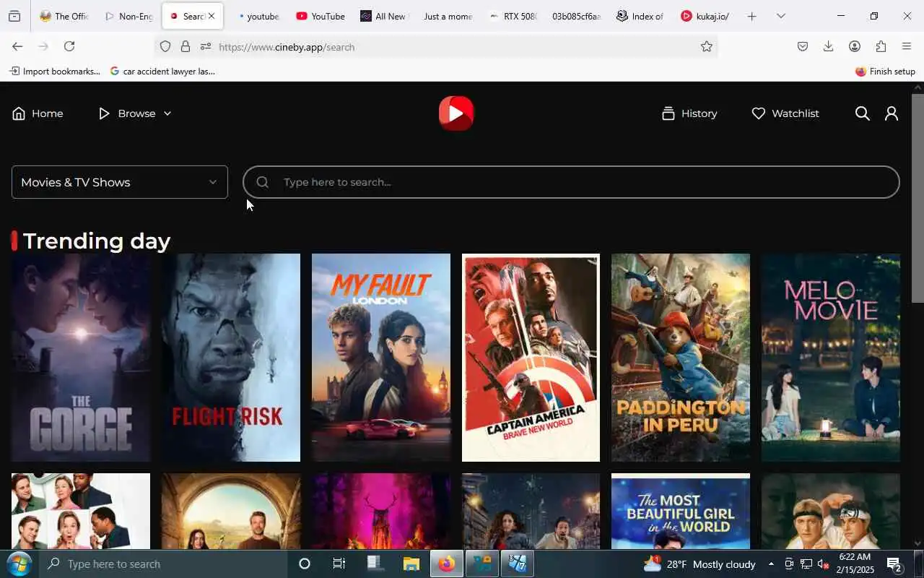
Task: Click the Windows Start button
Action: click(18, 564)
